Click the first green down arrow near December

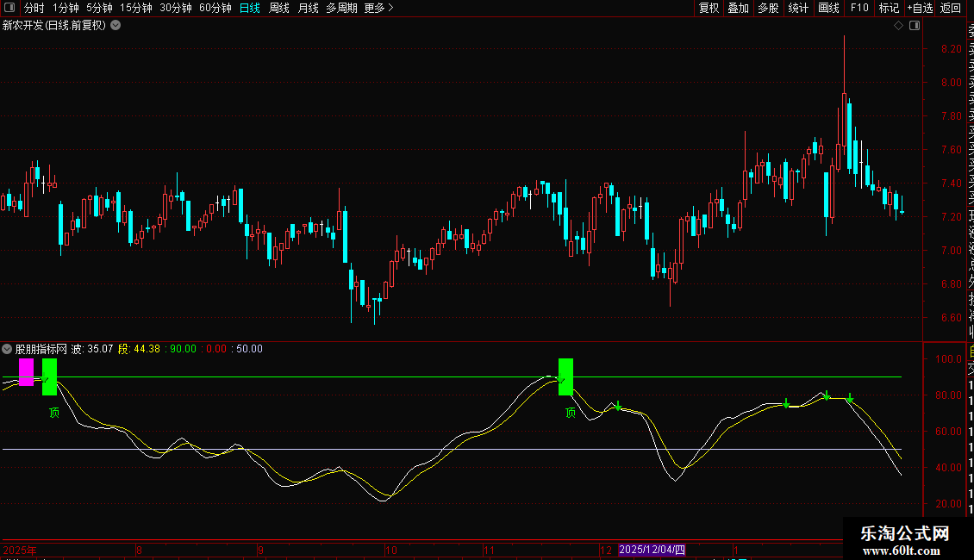click(x=617, y=406)
